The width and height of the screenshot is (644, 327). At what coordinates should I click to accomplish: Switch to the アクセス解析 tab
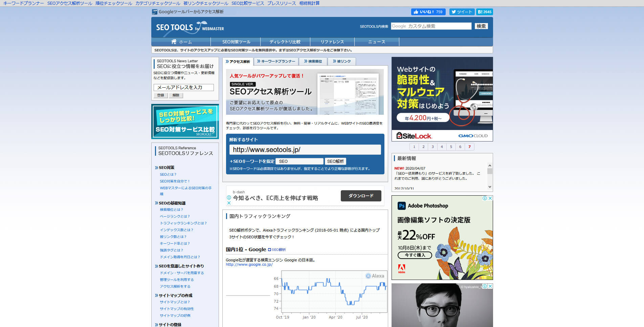pyautogui.click(x=238, y=62)
